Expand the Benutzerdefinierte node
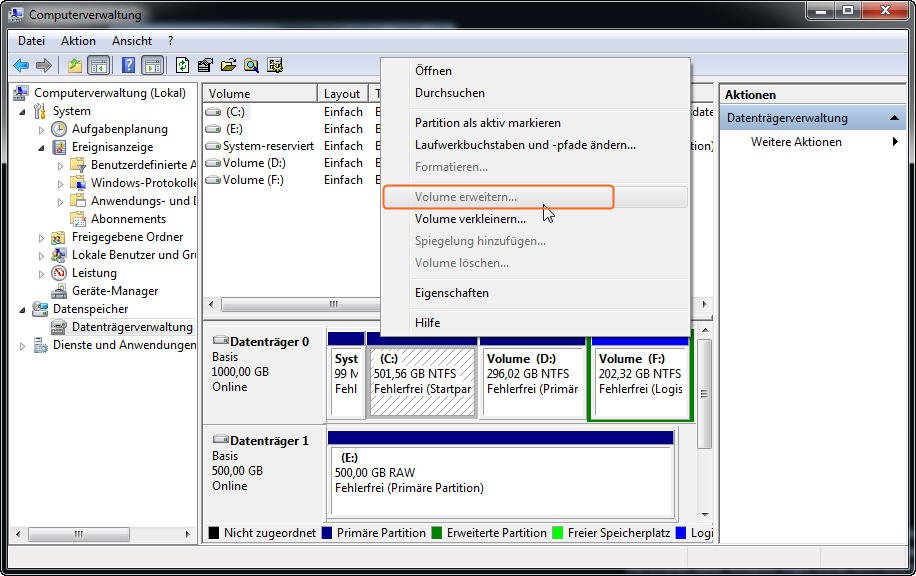The height and width of the screenshot is (576, 916). 60,166
